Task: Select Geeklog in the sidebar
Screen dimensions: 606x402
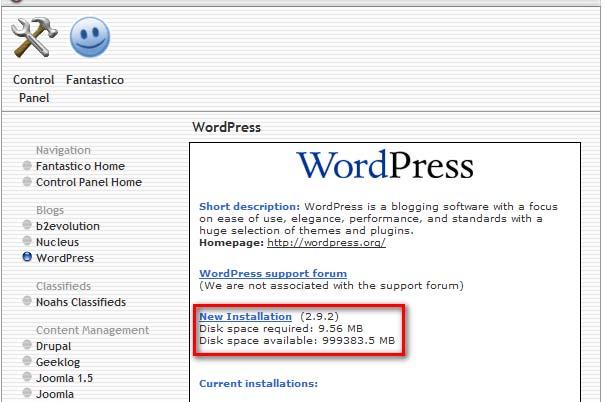Action: 57,362
